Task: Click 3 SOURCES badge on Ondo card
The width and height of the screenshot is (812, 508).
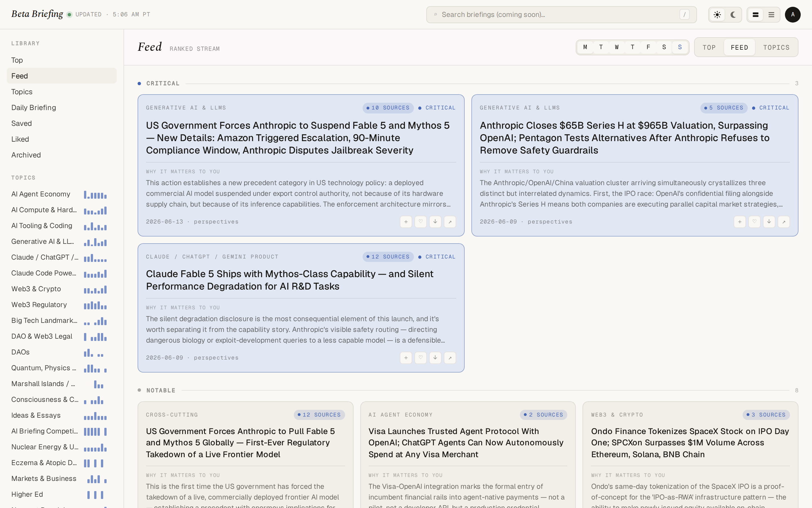Action: (766, 415)
